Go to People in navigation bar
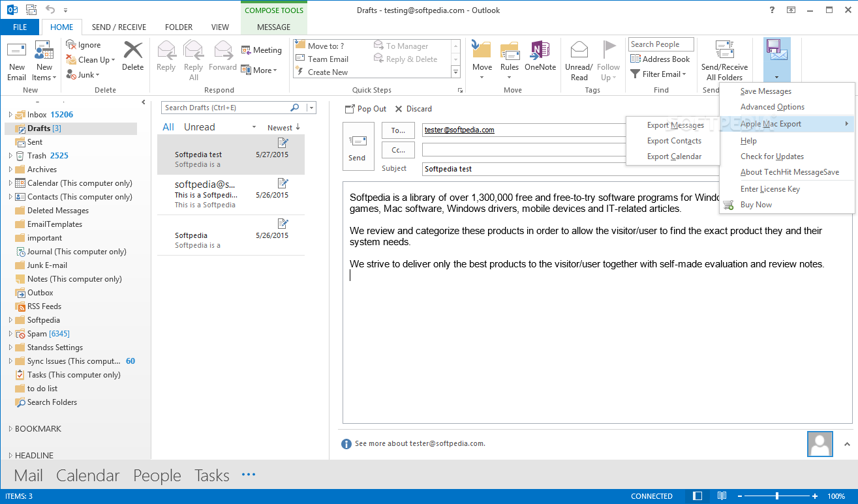Image resolution: width=858 pixels, height=504 pixels. [157, 476]
